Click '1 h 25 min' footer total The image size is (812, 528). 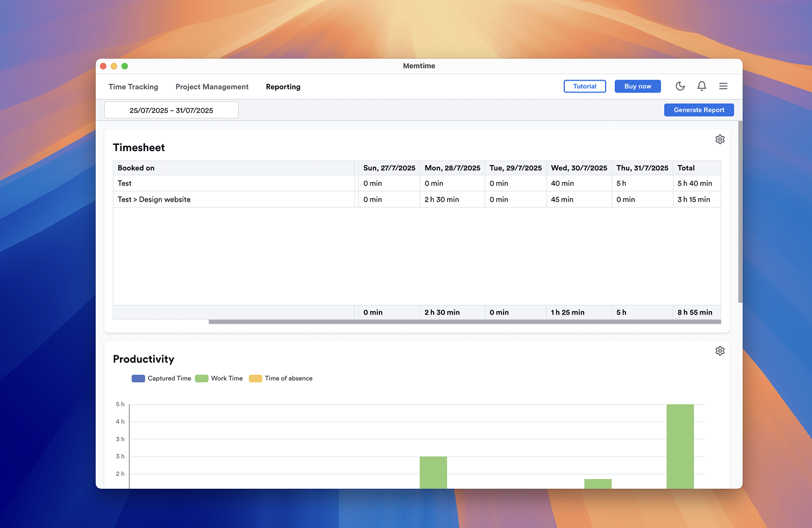click(x=567, y=312)
